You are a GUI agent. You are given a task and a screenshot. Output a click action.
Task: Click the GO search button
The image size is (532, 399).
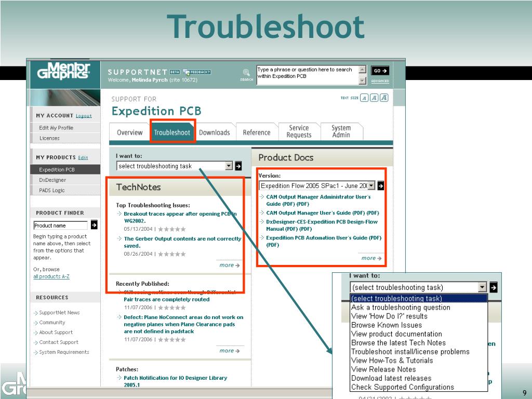click(x=380, y=71)
